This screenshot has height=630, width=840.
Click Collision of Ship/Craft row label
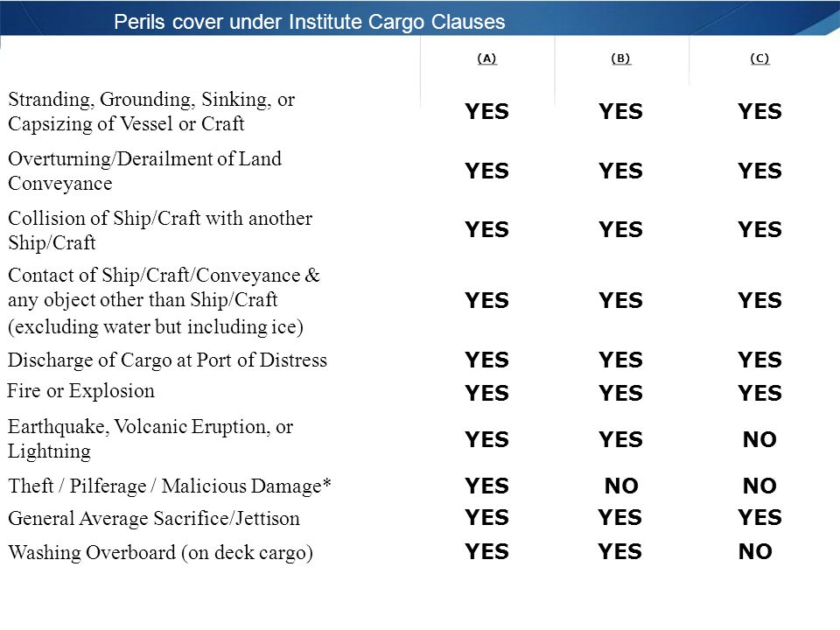(160, 230)
